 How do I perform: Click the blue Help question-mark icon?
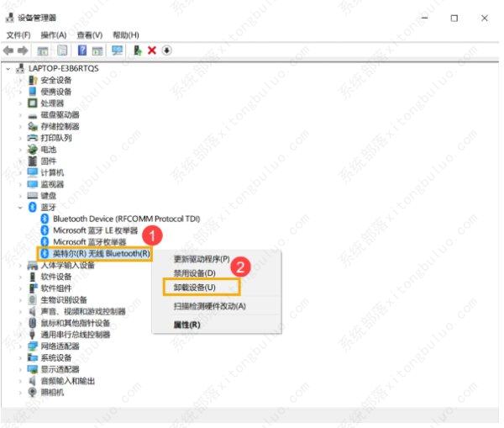82,50
